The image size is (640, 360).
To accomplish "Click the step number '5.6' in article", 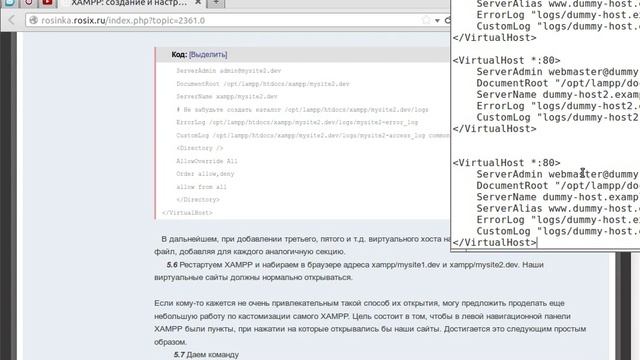I will pos(172,265).
